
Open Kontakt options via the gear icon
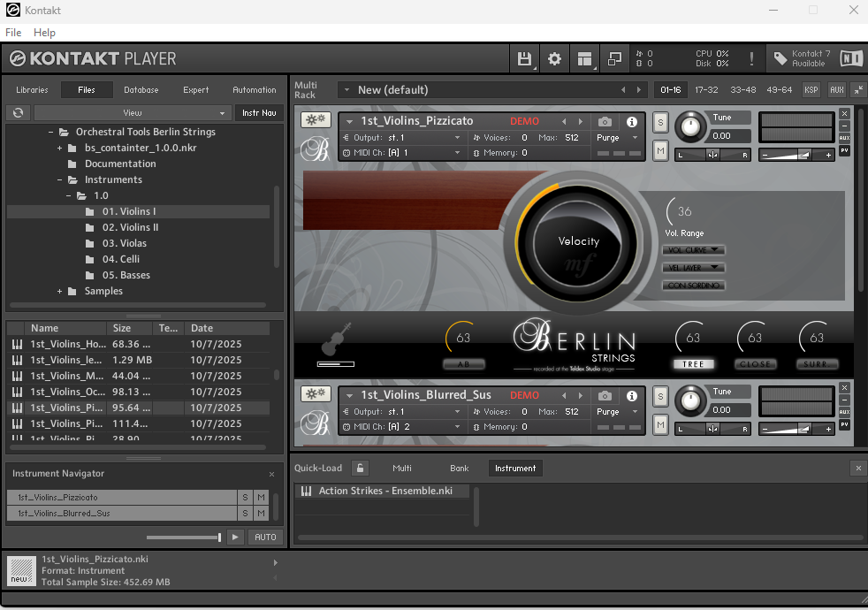pos(554,59)
